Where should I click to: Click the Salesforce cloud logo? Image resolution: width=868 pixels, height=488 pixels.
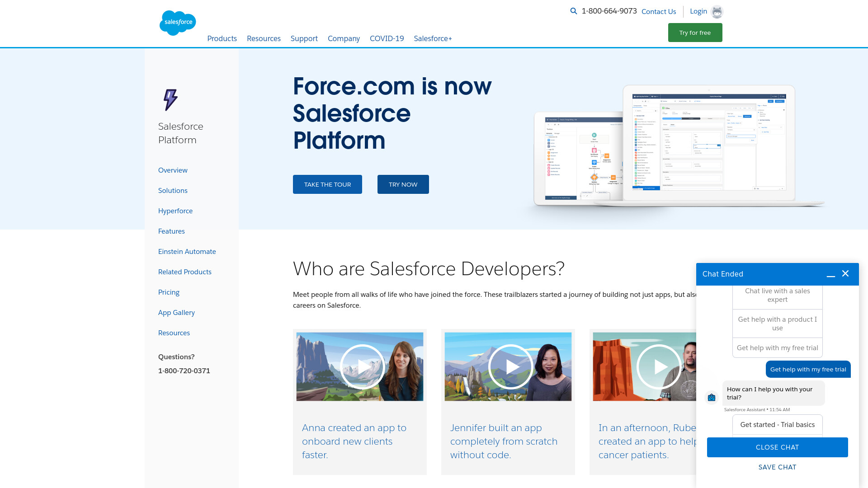(x=178, y=23)
